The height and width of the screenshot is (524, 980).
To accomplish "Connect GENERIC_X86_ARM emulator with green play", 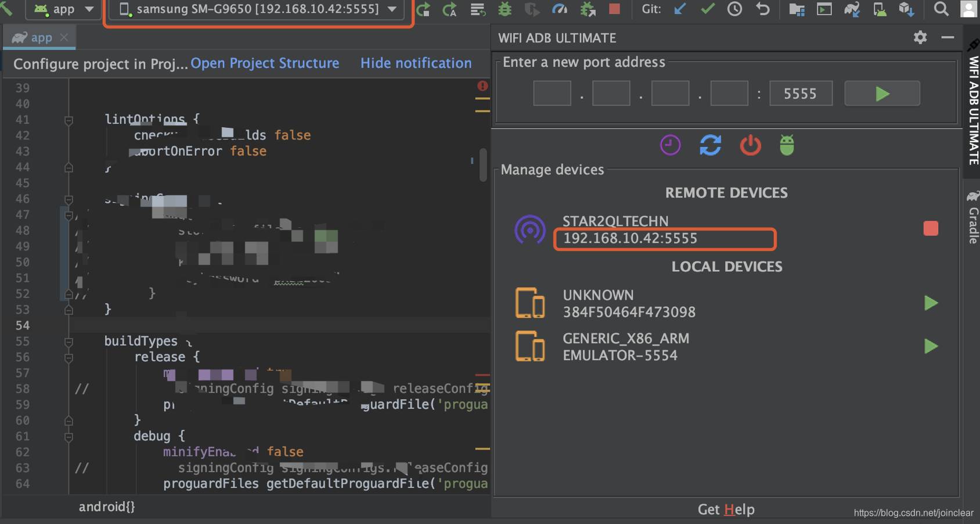I will pyautogui.click(x=931, y=346).
